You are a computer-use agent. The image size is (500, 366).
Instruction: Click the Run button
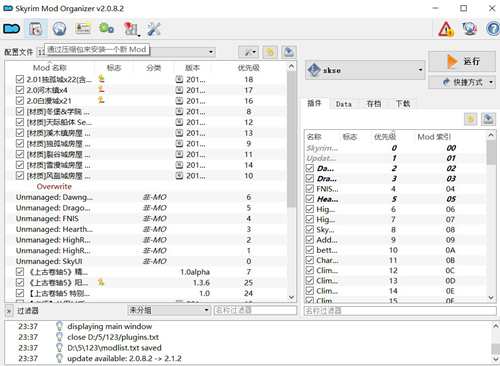pos(462,61)
